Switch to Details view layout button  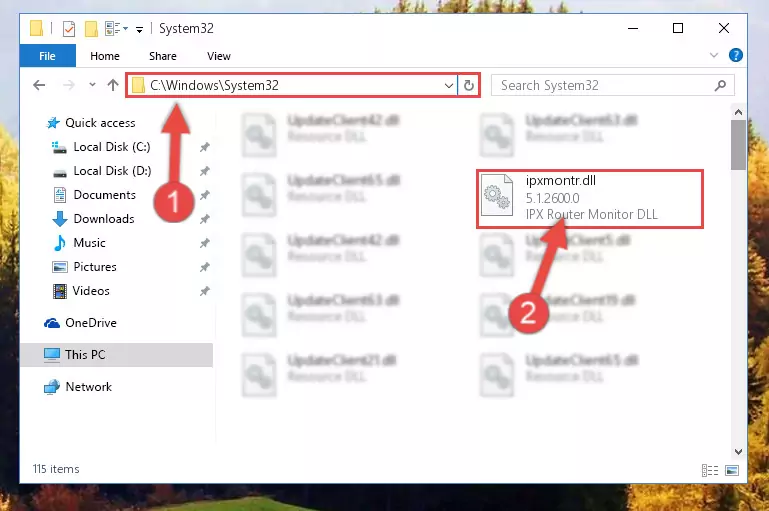point(710,471)
